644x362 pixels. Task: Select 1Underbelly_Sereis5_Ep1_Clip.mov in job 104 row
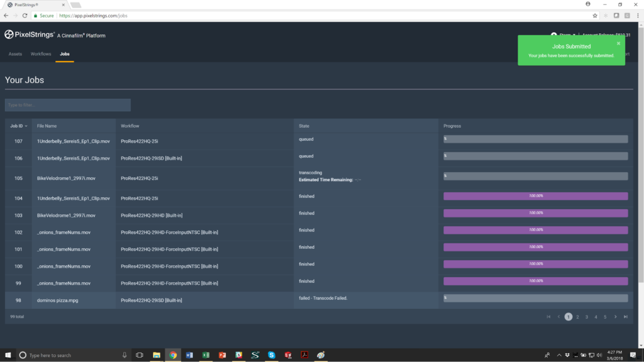(74, 198)
